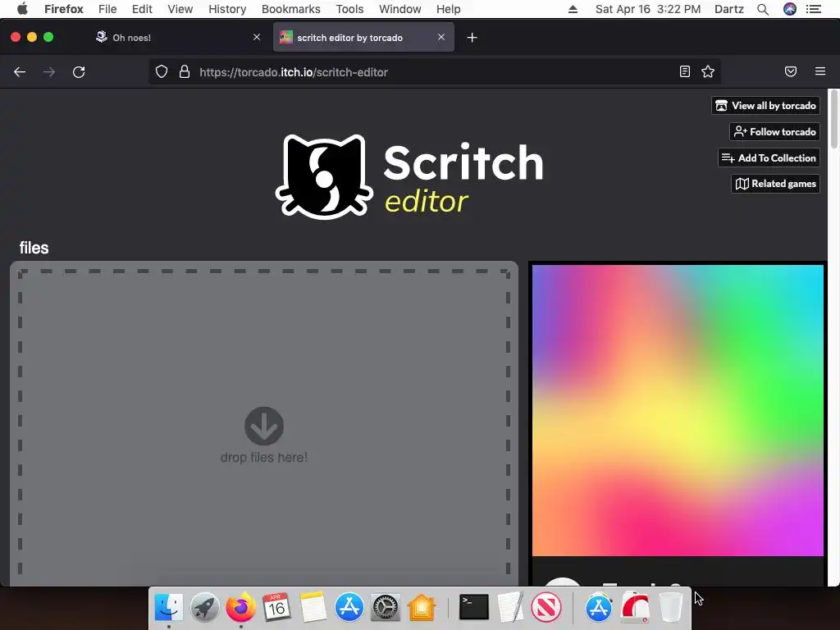Open Notes from the Dock
Viewport: 840px width, 630px height.
click(x=313, y=608)
